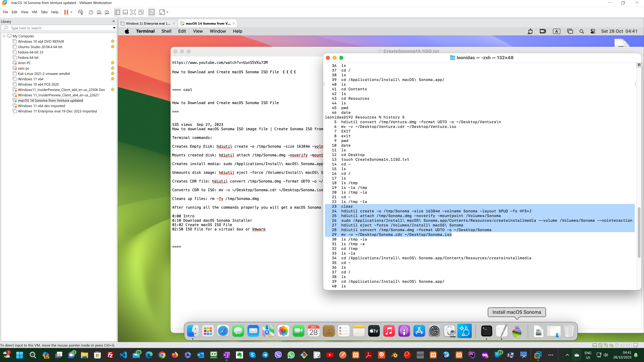Open Messages in the dock
The image size is (644, 362).
tap(238, 331)
